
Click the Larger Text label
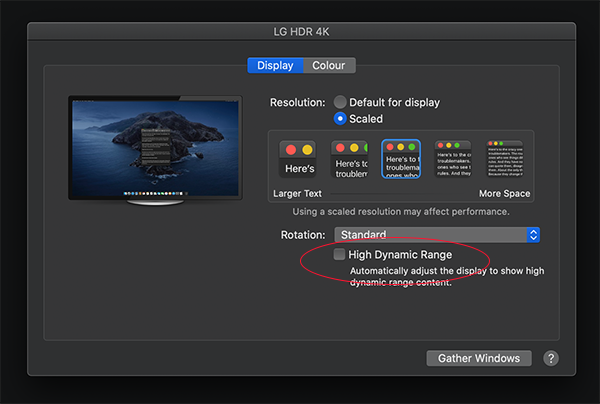297,194
